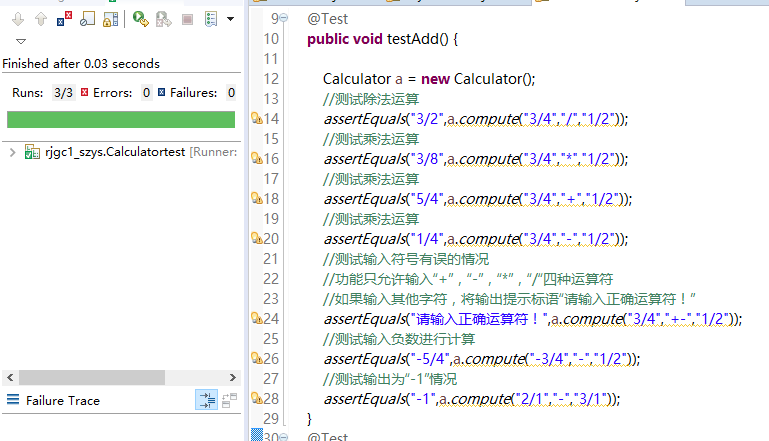Click the @Test annotation on line 9
769x441 pixels.
(x=327, y=19)
